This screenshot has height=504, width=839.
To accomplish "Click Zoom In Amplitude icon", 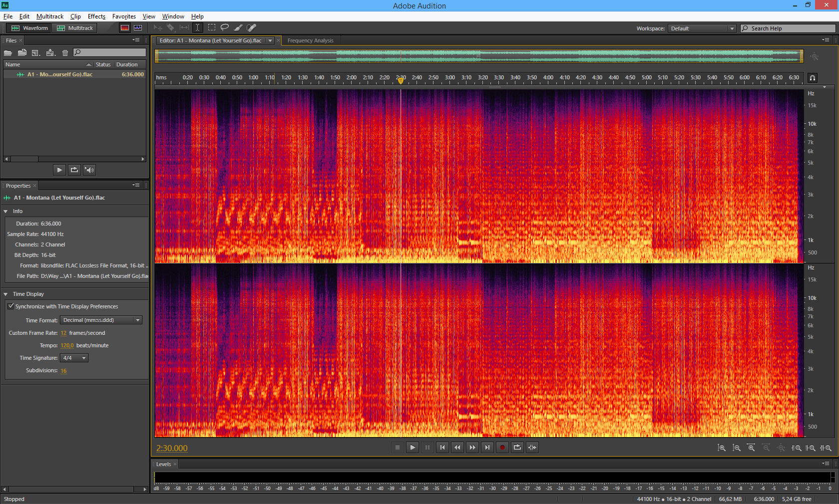I will [722, 448].
